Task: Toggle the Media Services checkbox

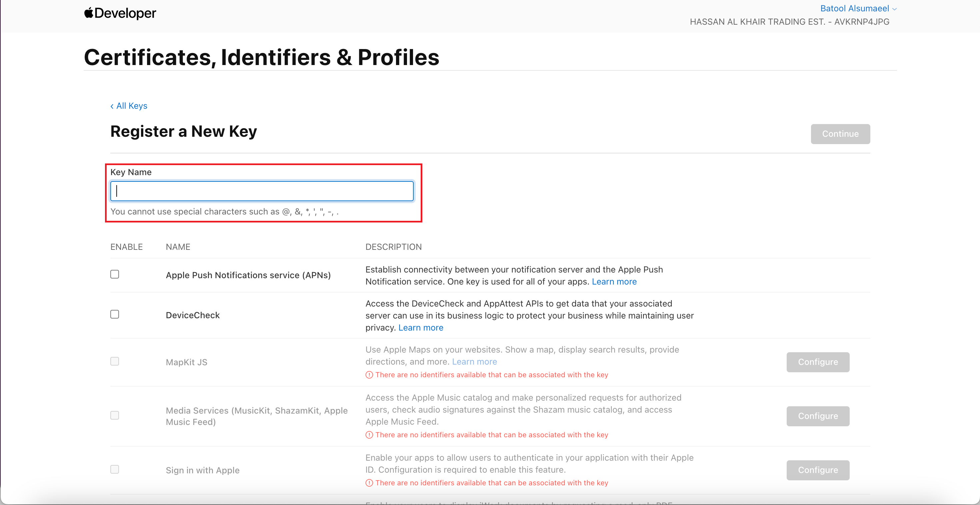Action: [x=115, y=415]
